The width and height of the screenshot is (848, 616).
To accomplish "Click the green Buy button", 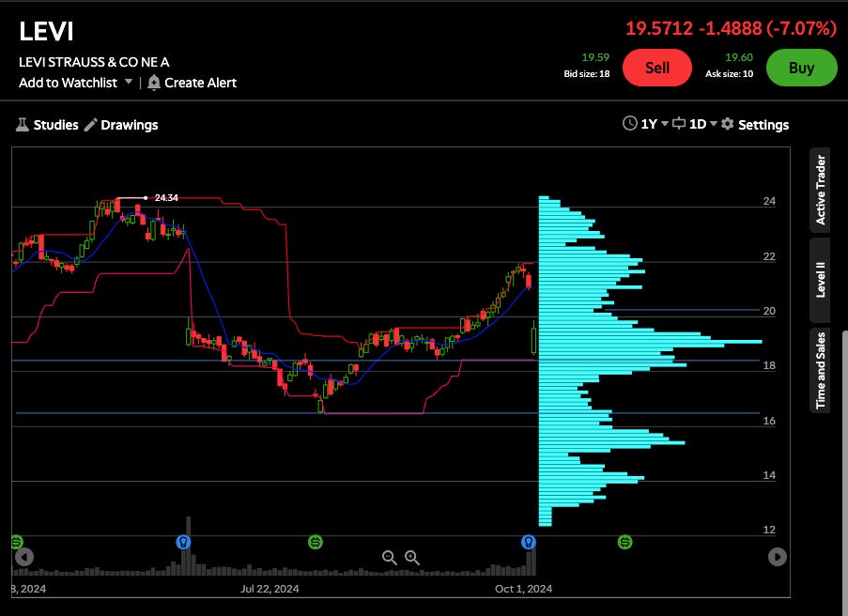I will pos(801,68).
